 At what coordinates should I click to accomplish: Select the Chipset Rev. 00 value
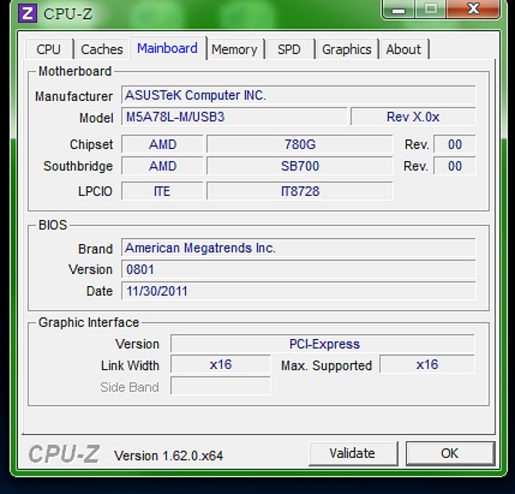(x=455, y=144)
